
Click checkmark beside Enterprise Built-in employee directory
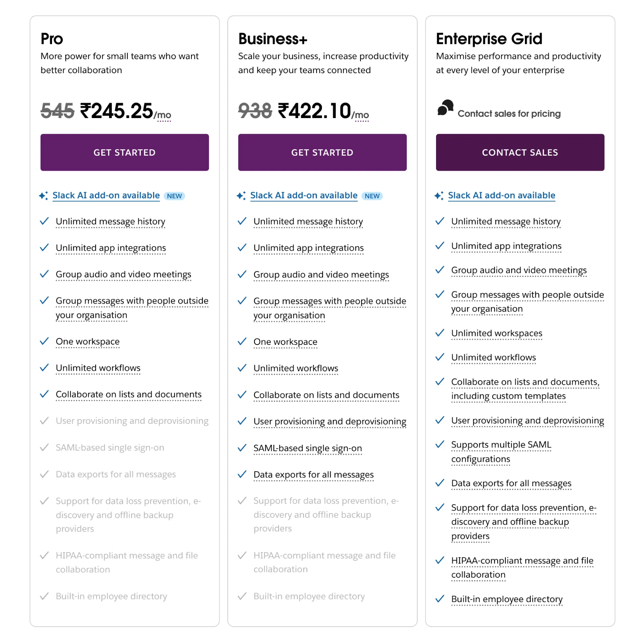coord(439,599)
